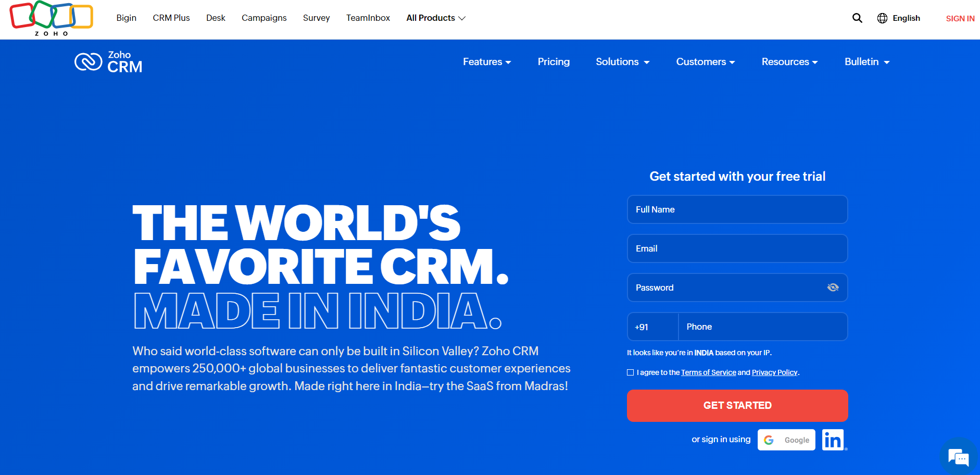Viewport: 980px width, 475px height.
Task: Focus the Phone number field
Action: (763, 327)
